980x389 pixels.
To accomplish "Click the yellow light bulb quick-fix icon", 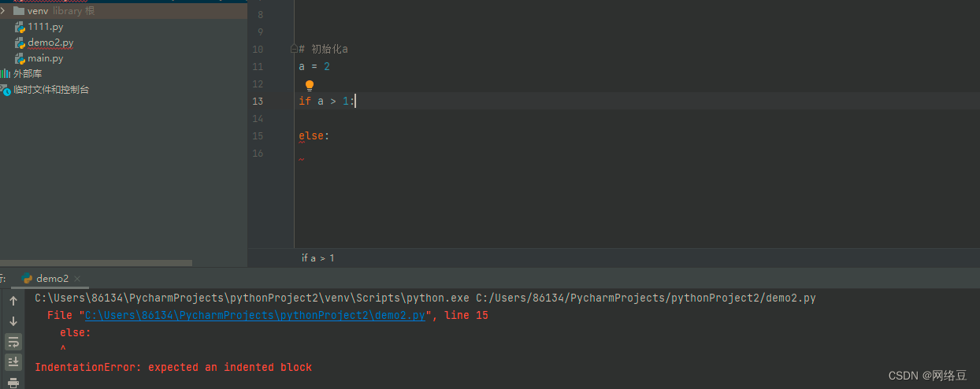I will (x=310, y=84).
